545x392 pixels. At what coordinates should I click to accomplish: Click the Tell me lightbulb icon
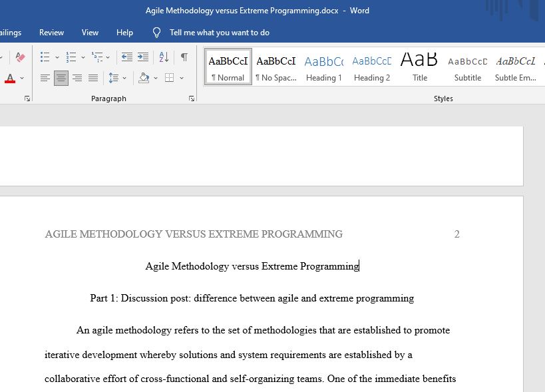coord(157,33)
